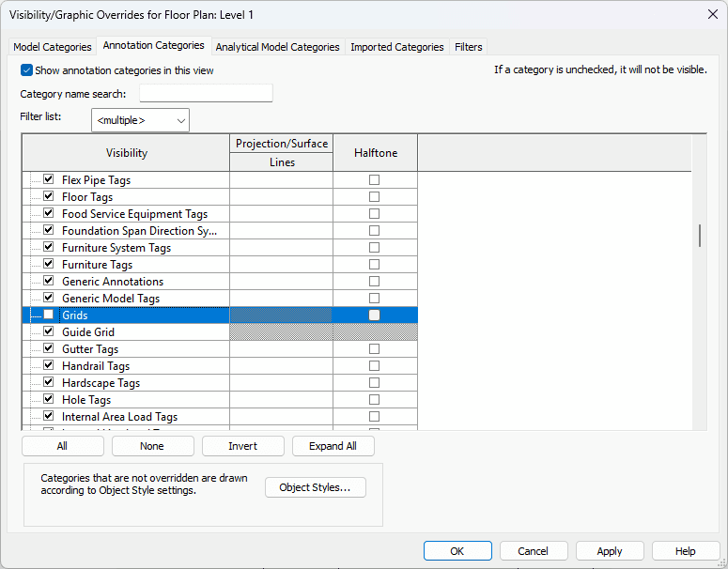This screenshot has height=569, width=728.
Task: Uncheck Handrail Tags visibility
Action: click(49, 365)
